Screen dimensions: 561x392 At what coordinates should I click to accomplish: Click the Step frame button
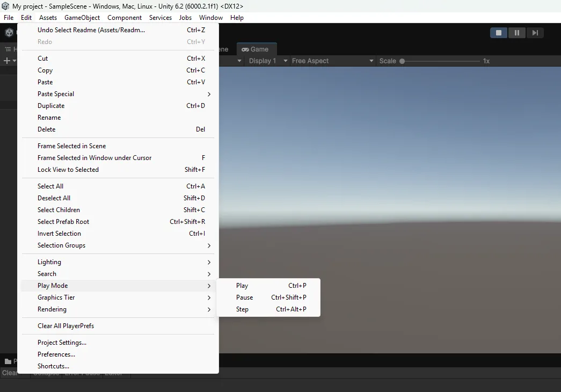pos(535,33)
